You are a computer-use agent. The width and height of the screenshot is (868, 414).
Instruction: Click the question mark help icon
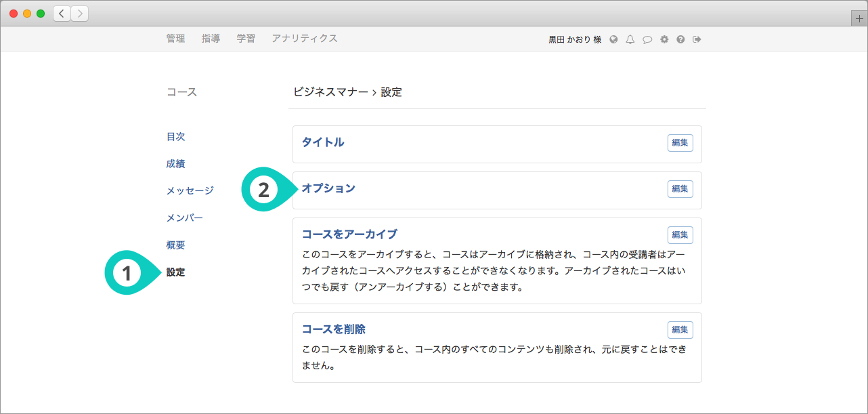click(x=680, y=39)
